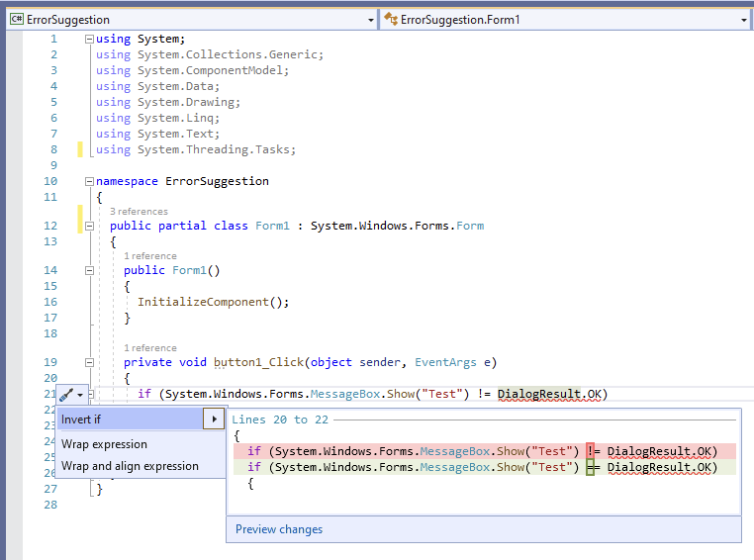The width and height of the screenshot is (754, 560).
Task: Click the added green diff line in preview
Action: [x=485, y=467]
